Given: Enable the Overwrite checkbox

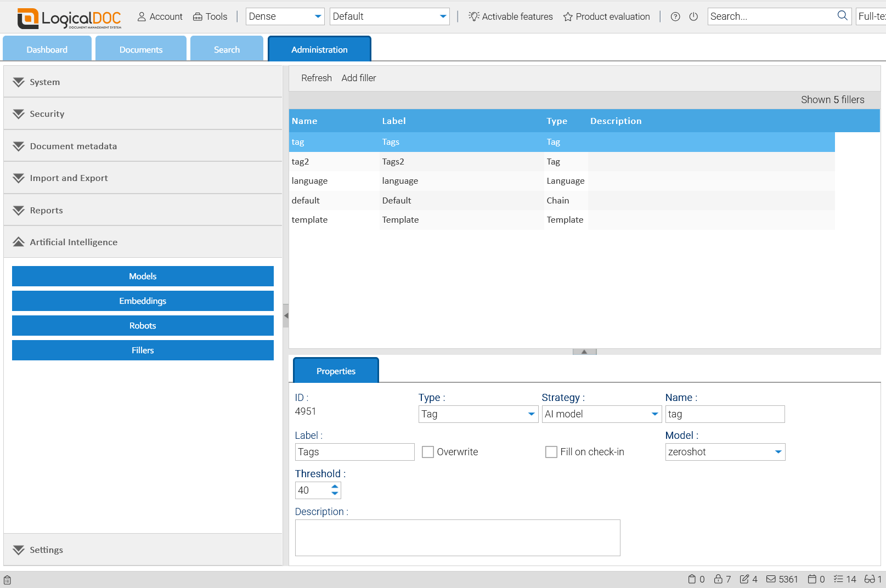Looking at the screenshot, I should (x=428, y=452).
